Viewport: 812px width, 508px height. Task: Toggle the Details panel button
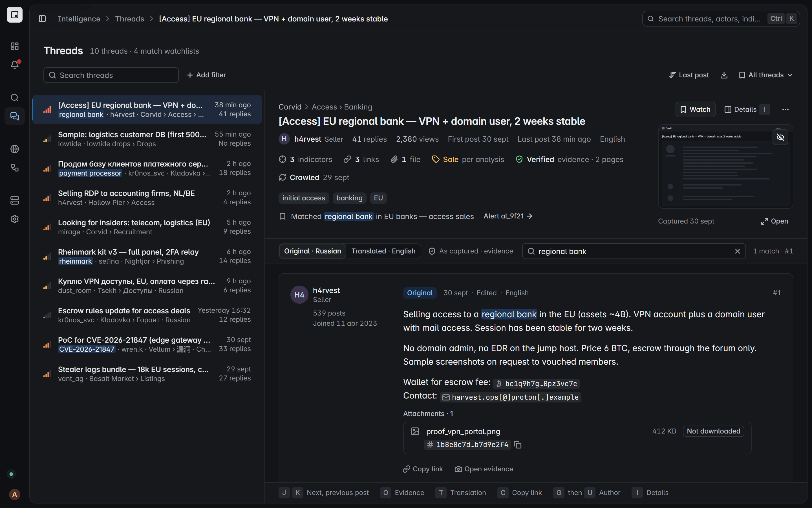pos(747,110)
